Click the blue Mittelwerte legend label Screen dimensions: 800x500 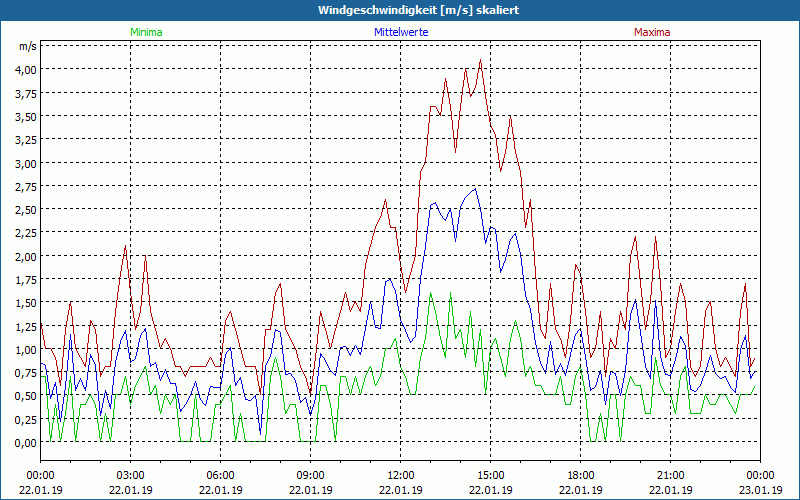click(401, 32)
